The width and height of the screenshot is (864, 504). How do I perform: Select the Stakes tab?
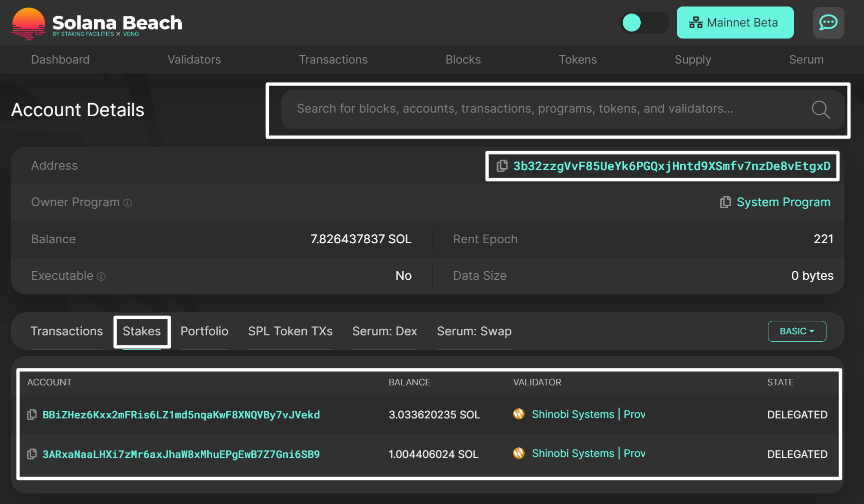point(142,331)
